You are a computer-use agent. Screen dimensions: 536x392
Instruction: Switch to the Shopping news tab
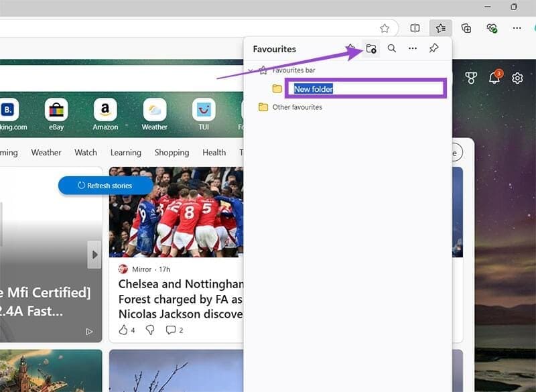(172, 152)
